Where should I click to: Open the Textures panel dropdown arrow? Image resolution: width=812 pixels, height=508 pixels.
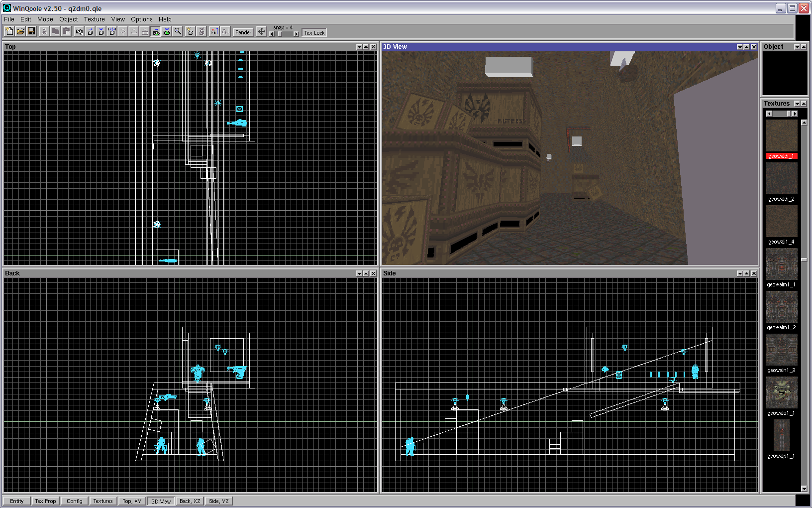[797, 104]
